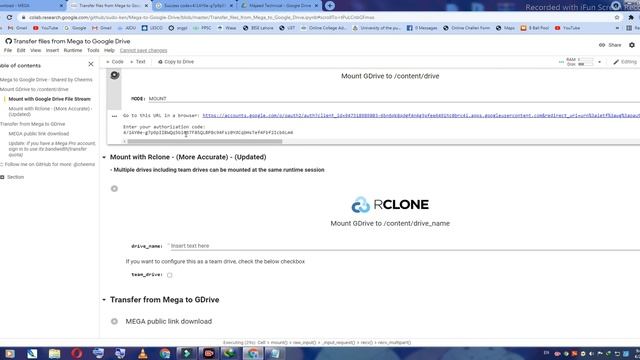Open the browser extensions puzzle icon
The width and height of the screenshot is (640, 360).
(x=631, y=18)
